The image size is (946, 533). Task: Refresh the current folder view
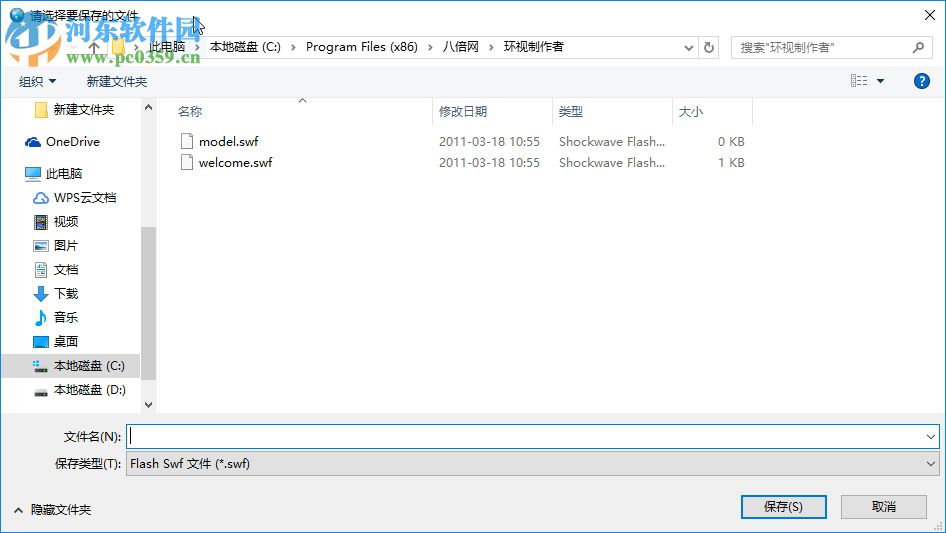coord(709,47)
